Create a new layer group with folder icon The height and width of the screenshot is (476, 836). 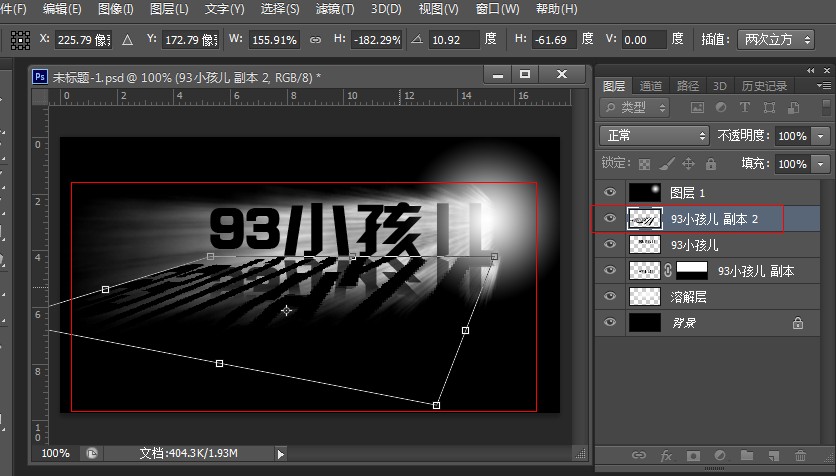point(746,456)
